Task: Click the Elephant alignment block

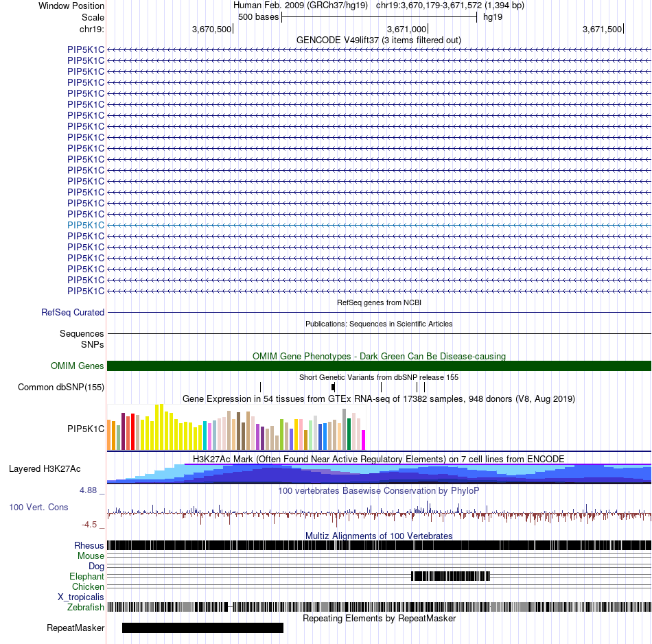Action: [451, 576]
